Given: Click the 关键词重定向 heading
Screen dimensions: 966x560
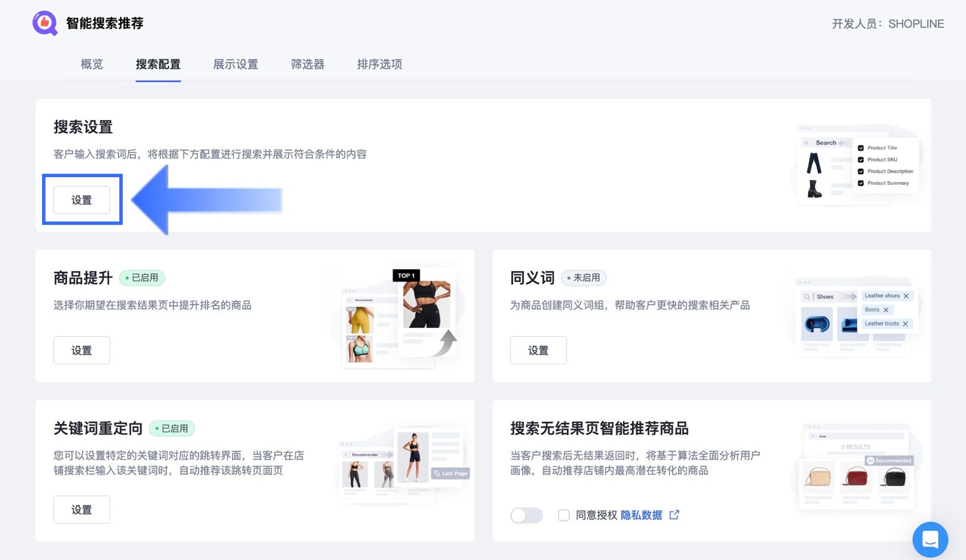Looking at the screenshot, I should point(98,428).
